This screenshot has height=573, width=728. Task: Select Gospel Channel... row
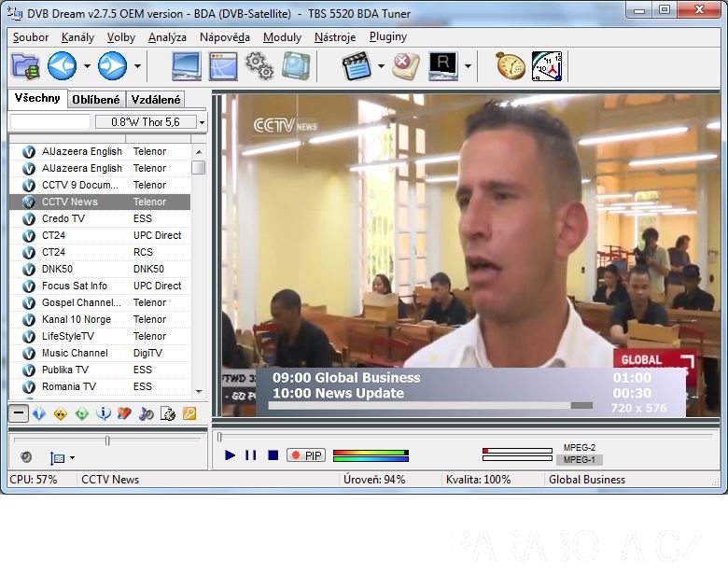(100, 302)
